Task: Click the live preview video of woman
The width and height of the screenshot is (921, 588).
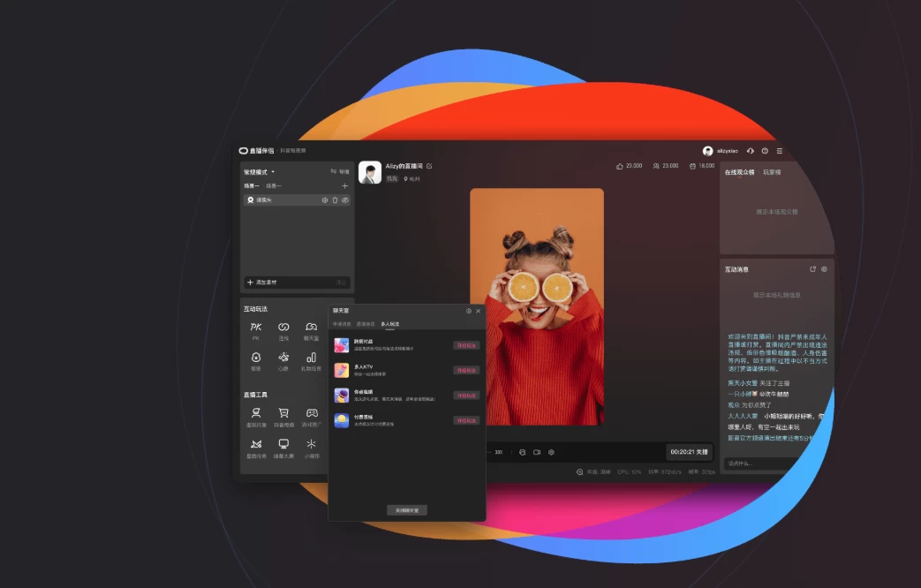Action: [537, 306]
